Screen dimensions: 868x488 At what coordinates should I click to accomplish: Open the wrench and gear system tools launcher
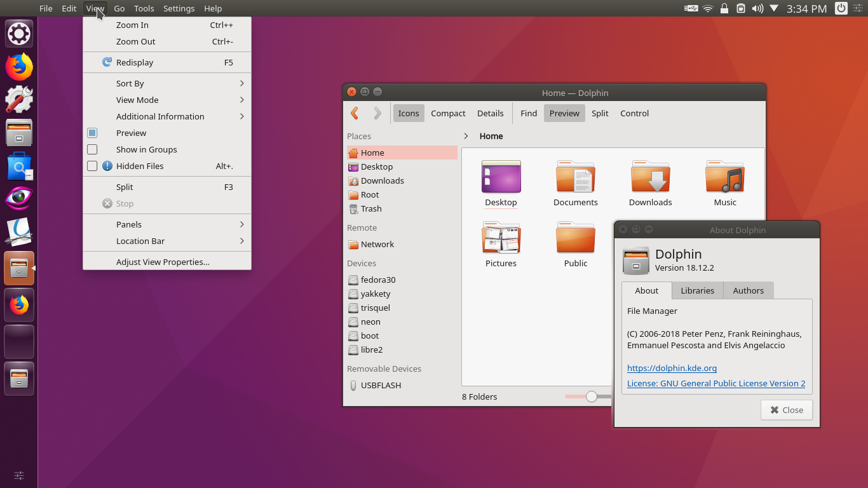[19, 100]
